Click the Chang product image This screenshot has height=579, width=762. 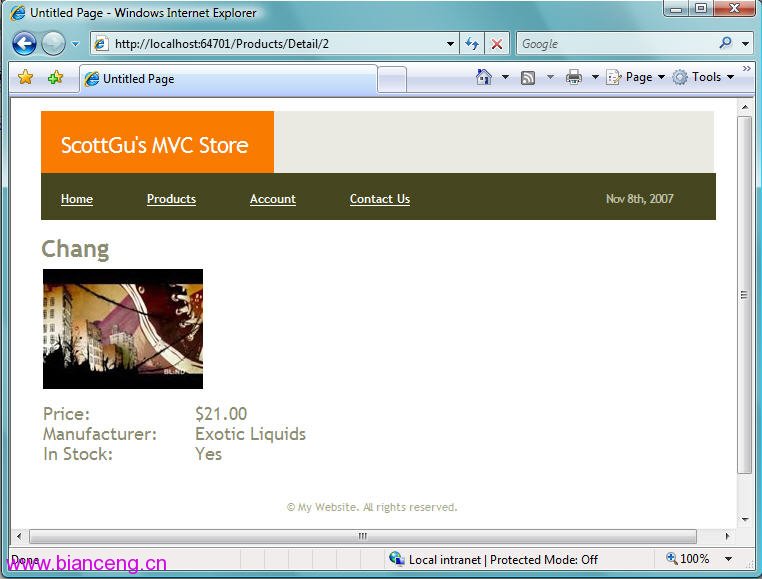[x=123, y=329]
